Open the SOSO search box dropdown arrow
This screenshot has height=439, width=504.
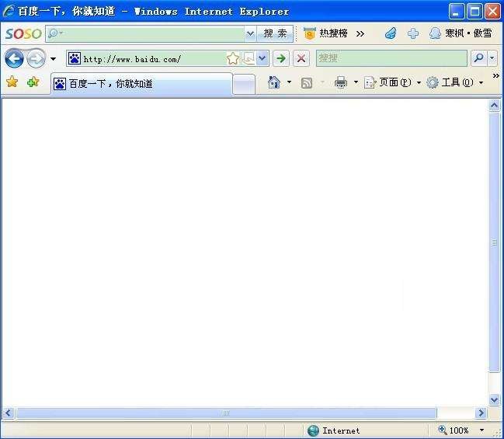pyautogui.click(x=250, y=33)
